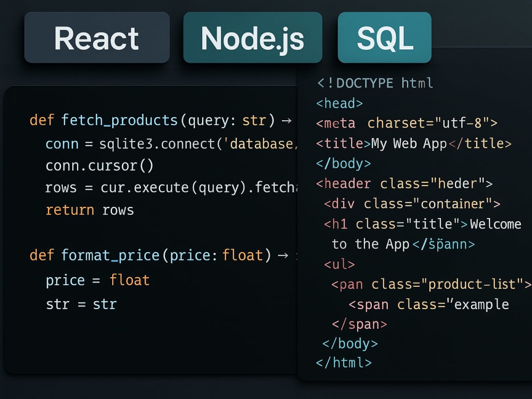Click the '<header class="heder">' line
Image resolution: width=532 pixels, height=399 pixels.
pos(404,184)
